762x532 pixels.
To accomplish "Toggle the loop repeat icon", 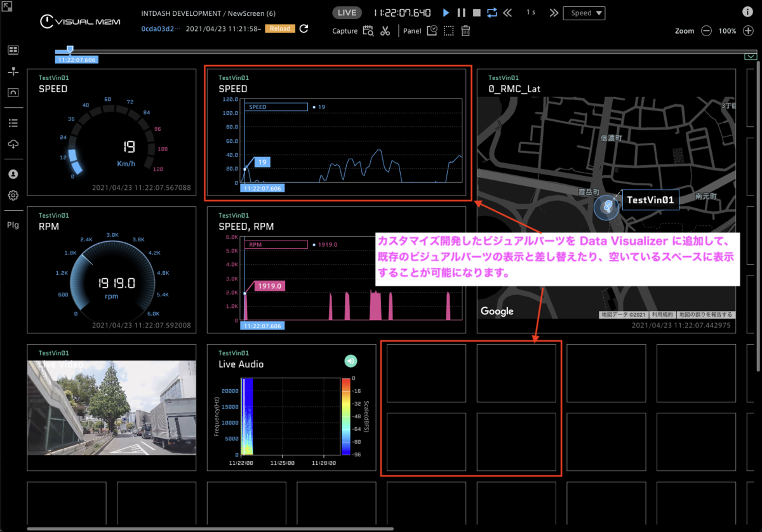I will [493, 13].
